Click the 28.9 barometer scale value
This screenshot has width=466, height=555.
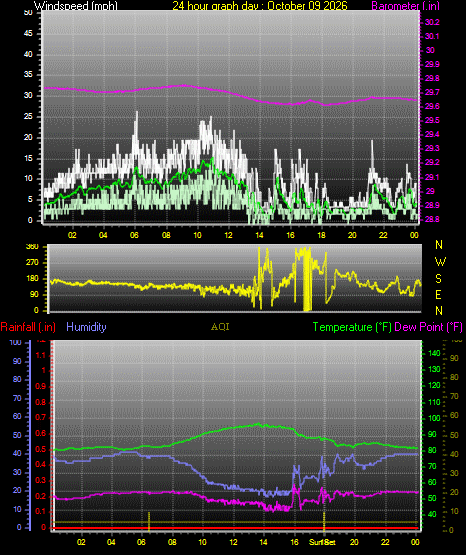(432, 205)
